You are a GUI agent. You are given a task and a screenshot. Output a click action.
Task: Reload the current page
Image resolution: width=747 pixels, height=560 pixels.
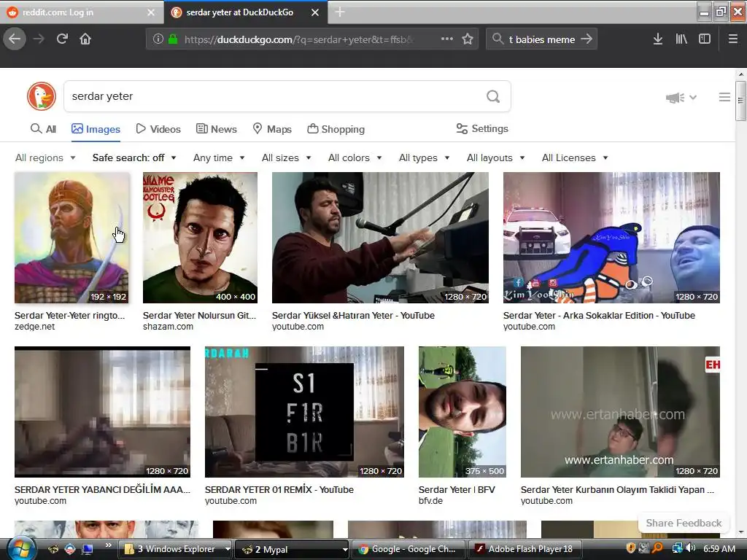point(62,39)
